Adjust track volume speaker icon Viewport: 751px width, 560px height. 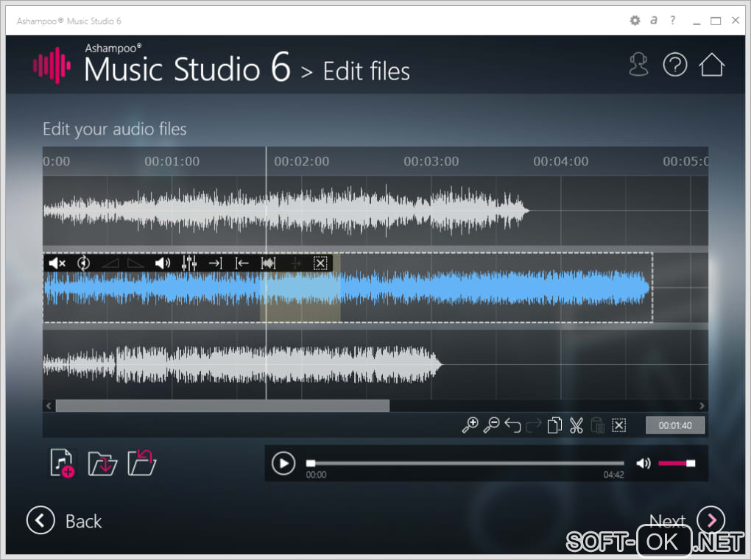coord(163,263)
